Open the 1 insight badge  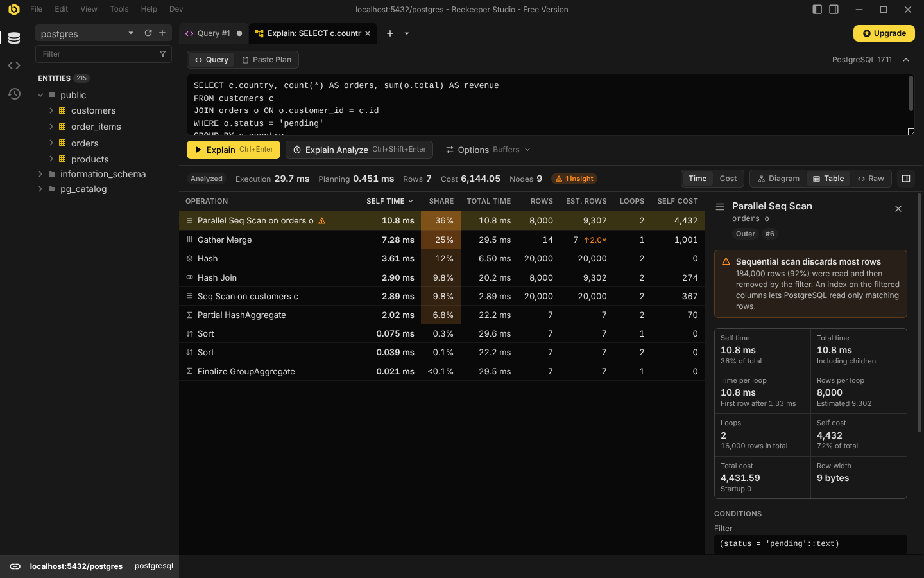(x=574, y=179)
